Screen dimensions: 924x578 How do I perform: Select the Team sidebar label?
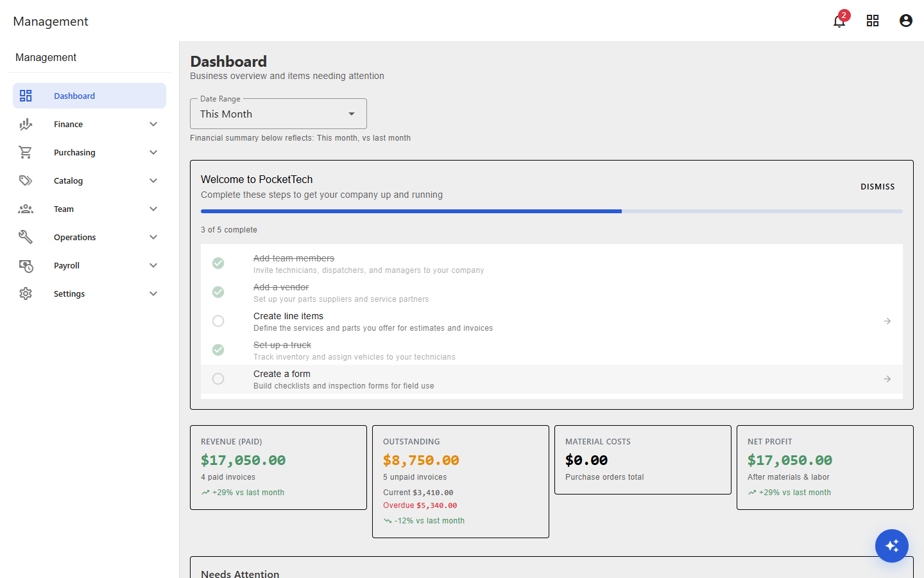tap(64, 209)
